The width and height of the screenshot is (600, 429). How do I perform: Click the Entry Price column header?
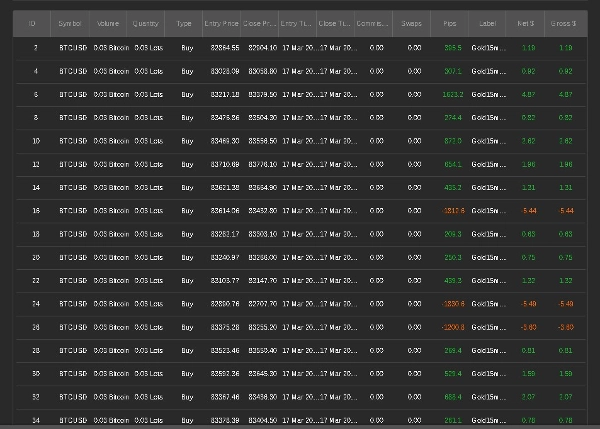click(x=222, y=22)
